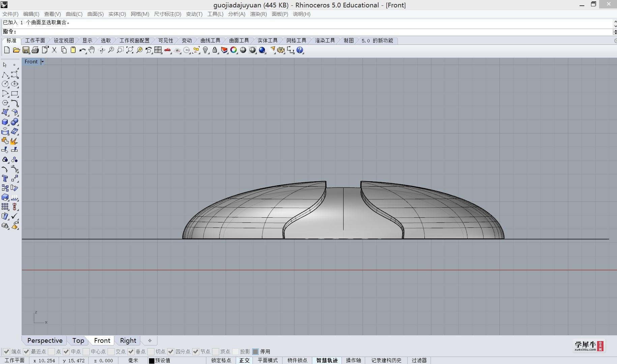Click the Undo arrow icon
Screen dimensions: 617x364
click(x=82, y=50)
